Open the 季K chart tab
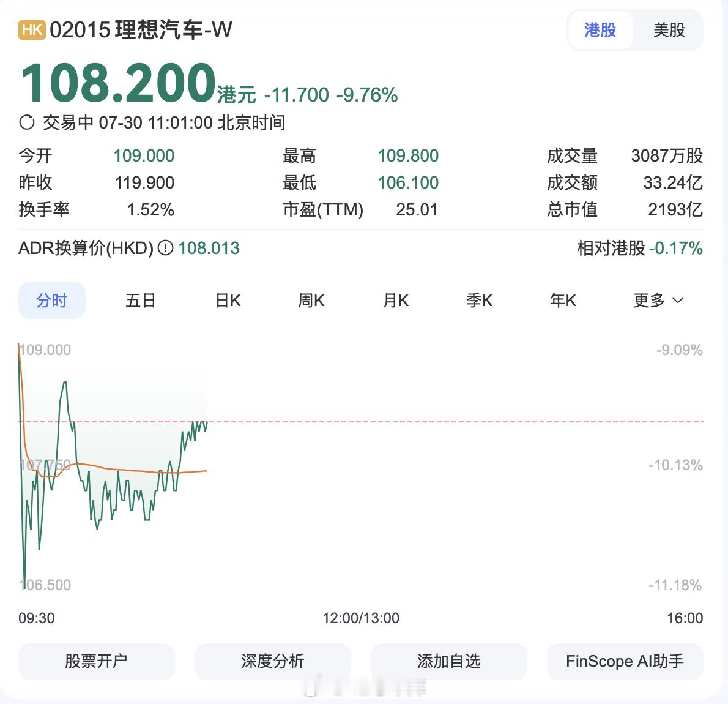 pyautogui.click(x=479, y=301)
